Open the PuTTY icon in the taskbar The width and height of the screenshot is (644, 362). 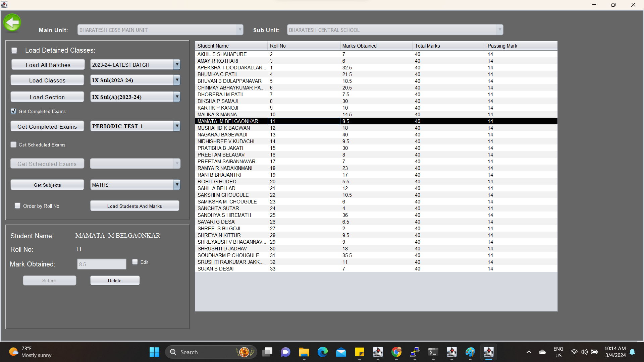pyautogui.click(x=415, y=352)
